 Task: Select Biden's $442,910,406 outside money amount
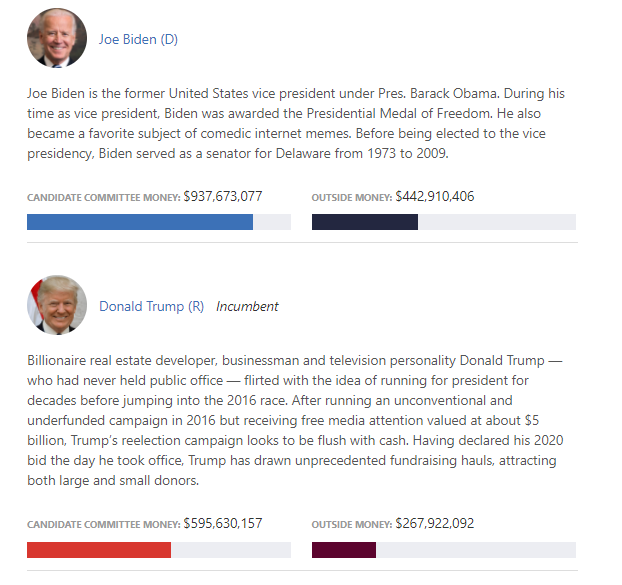[x=434, y=196]
